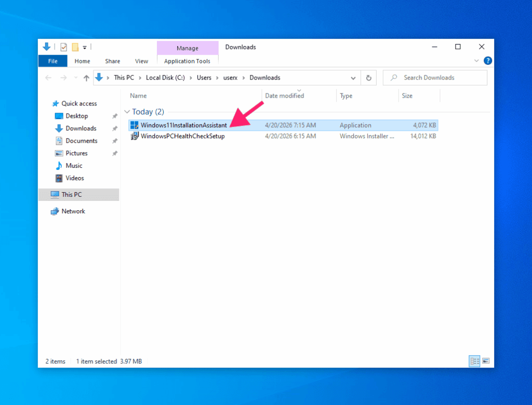Expand chevron after Users breadcrumb
Viewport: 532px width, 405px height.
click(x=217, y=78)
